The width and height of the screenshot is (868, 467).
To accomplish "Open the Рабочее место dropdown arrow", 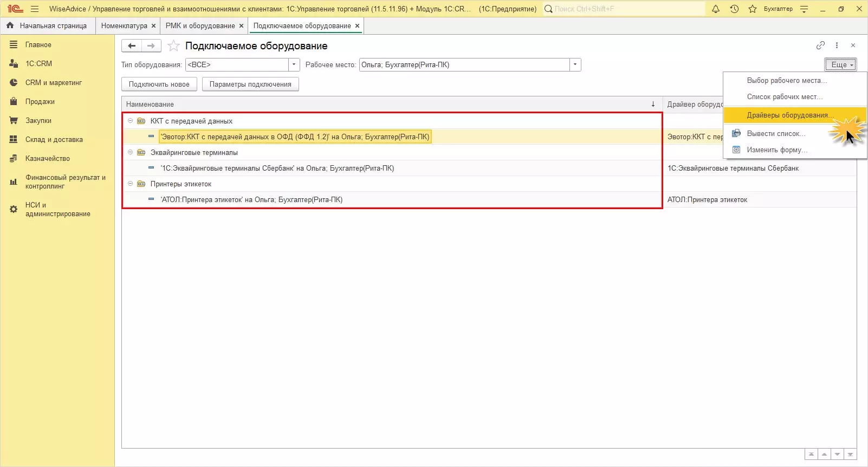I will point(575,64).
